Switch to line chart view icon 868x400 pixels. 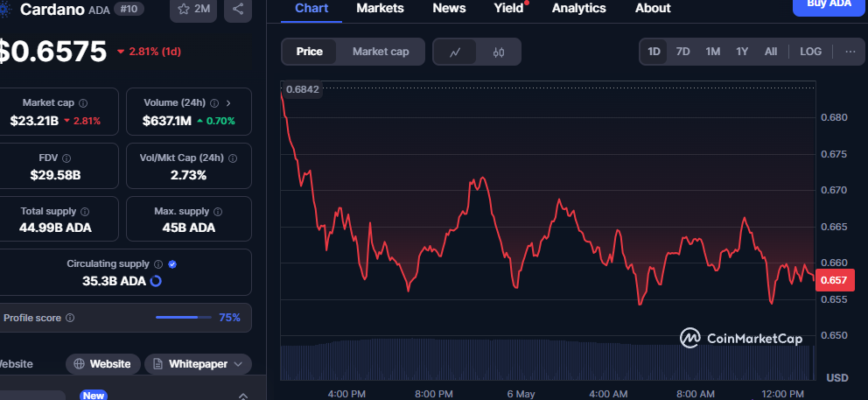tap(455, 52)
